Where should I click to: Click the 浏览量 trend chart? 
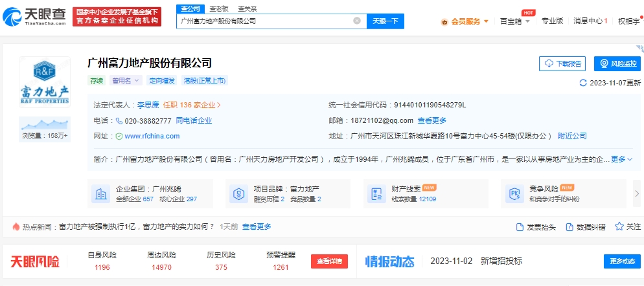pos(44,124)
